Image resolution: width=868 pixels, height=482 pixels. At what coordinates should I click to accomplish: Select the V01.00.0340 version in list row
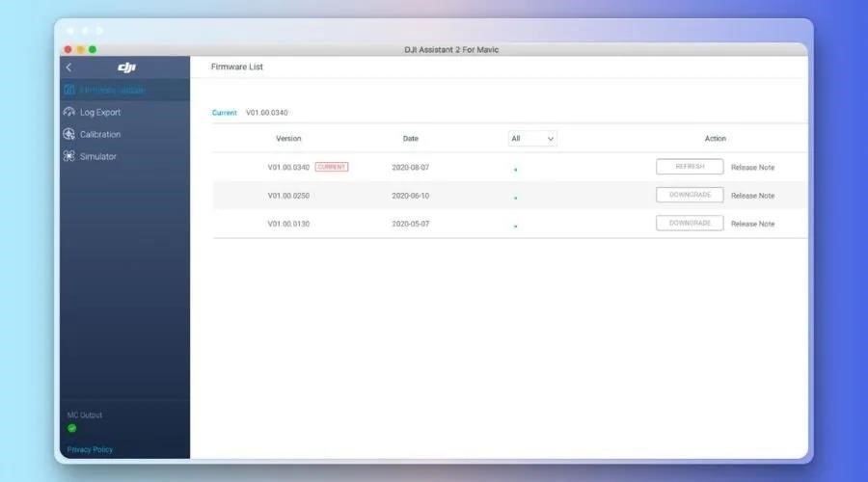(x=288, y=167)
